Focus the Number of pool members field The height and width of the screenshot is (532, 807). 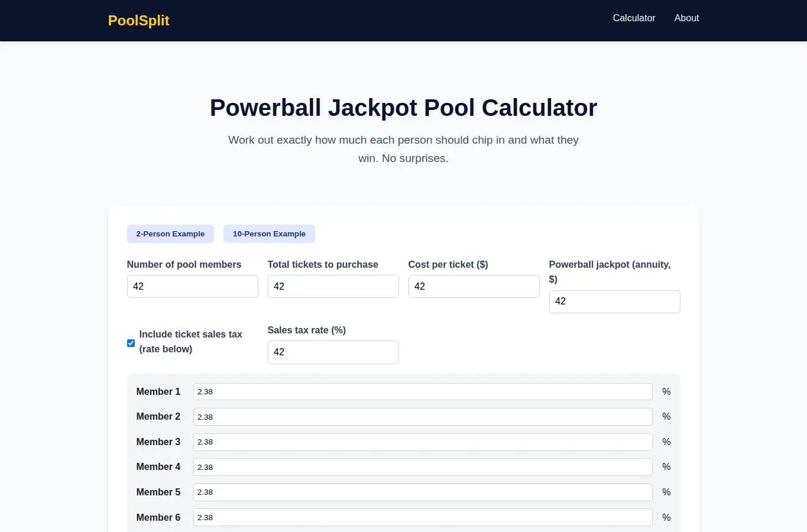pos(192,286)
